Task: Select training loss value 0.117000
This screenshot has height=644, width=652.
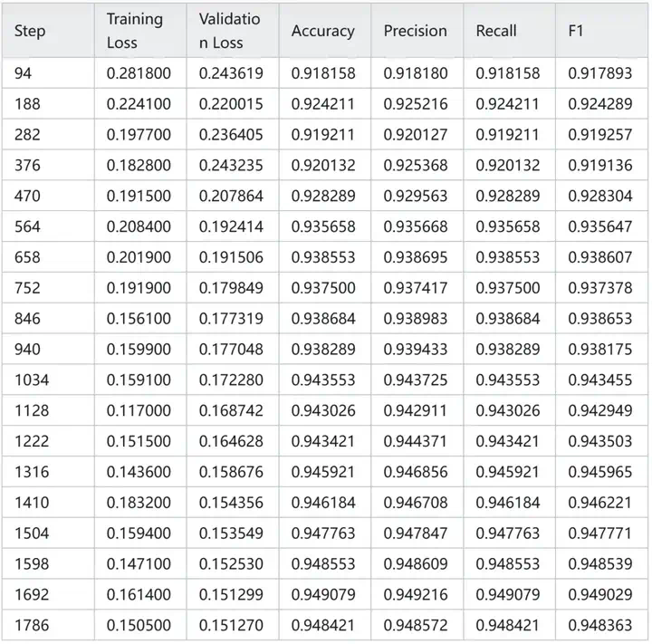Action: (138, 411)
